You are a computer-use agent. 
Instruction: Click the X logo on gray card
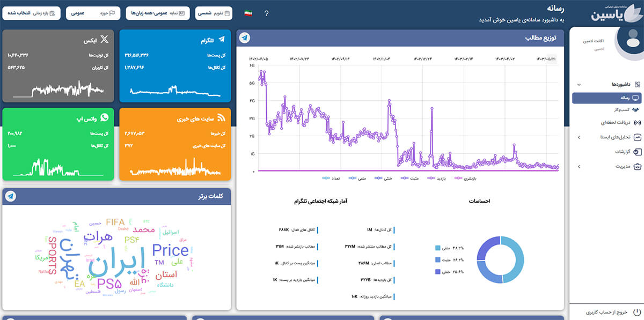tap(104, 39)
